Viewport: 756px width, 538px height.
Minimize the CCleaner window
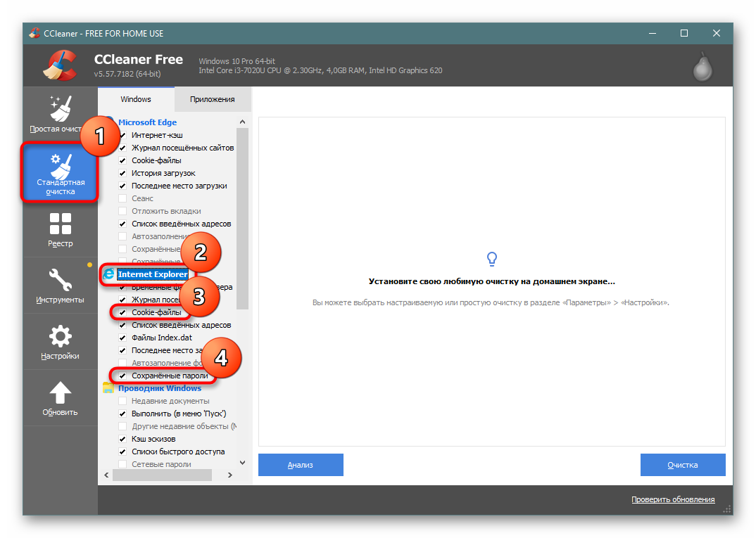click(x=653, y=33)
